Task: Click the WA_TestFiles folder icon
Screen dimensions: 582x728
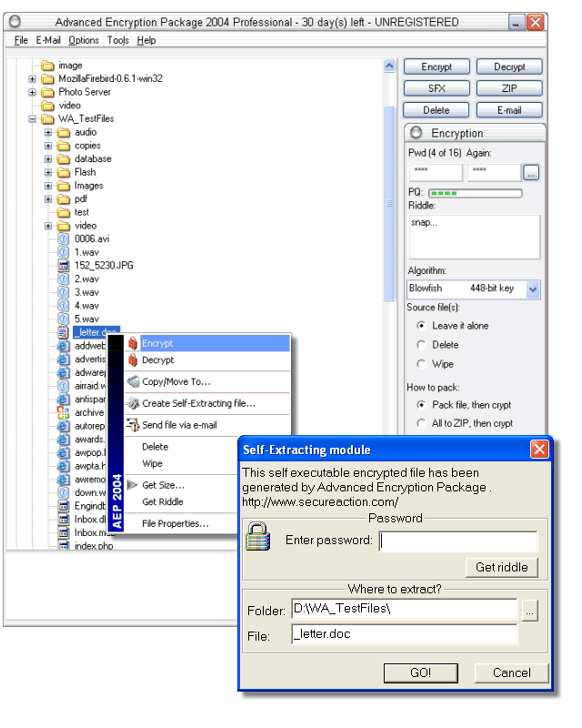Action: 47,119
